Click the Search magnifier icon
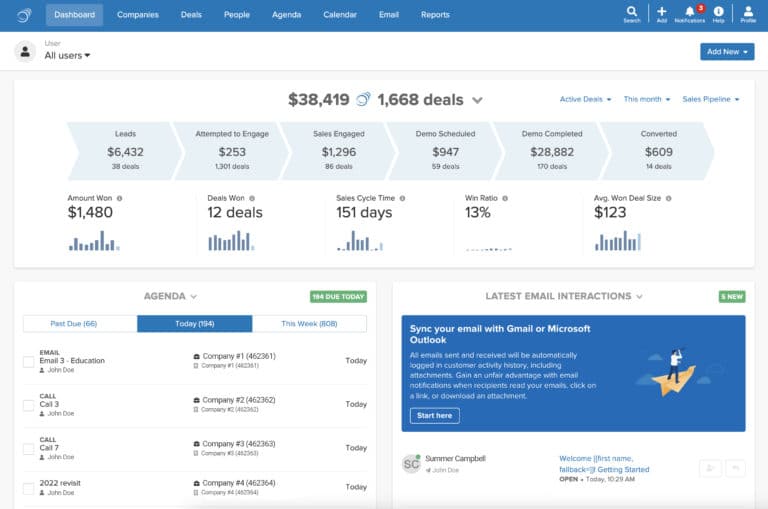768x509 pixels. pos(632,11)
